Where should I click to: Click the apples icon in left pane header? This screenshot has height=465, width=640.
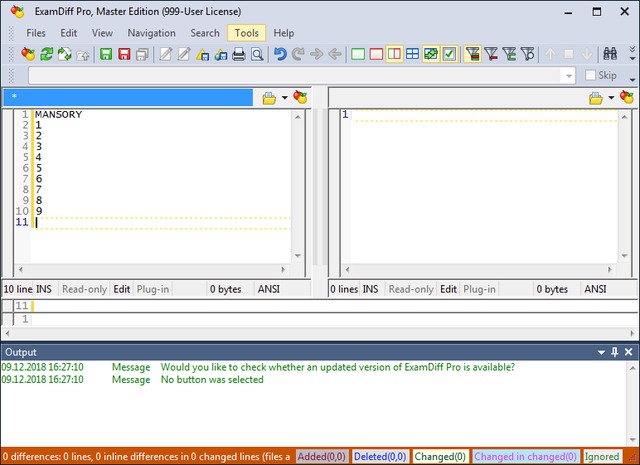pos(300,97)
